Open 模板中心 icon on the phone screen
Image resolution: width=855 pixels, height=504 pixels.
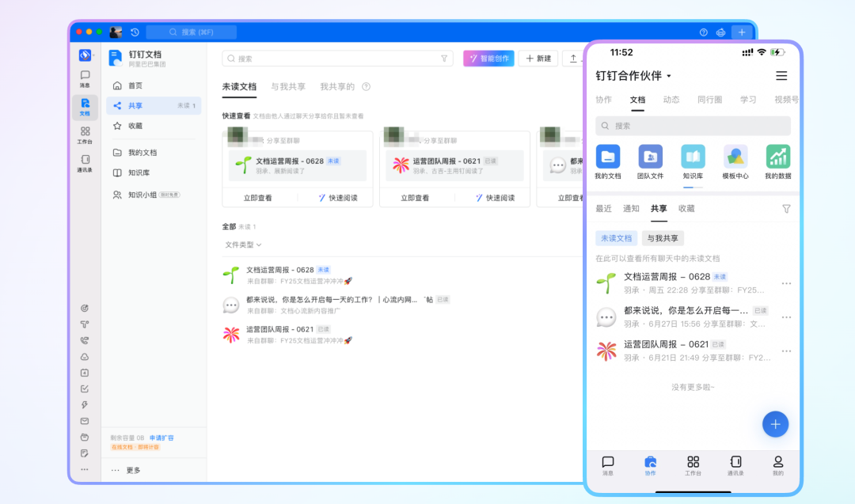pyautogui.click(x=735, y=162)
